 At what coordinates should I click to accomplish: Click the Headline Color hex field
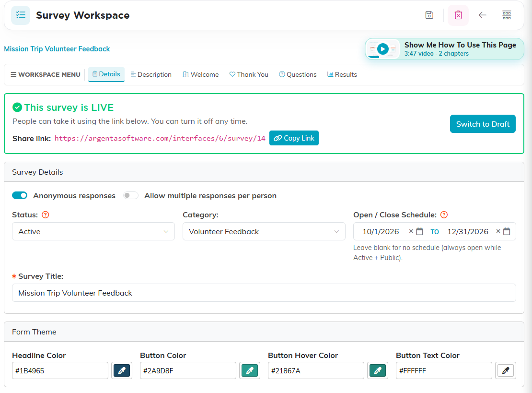point(60,370)
